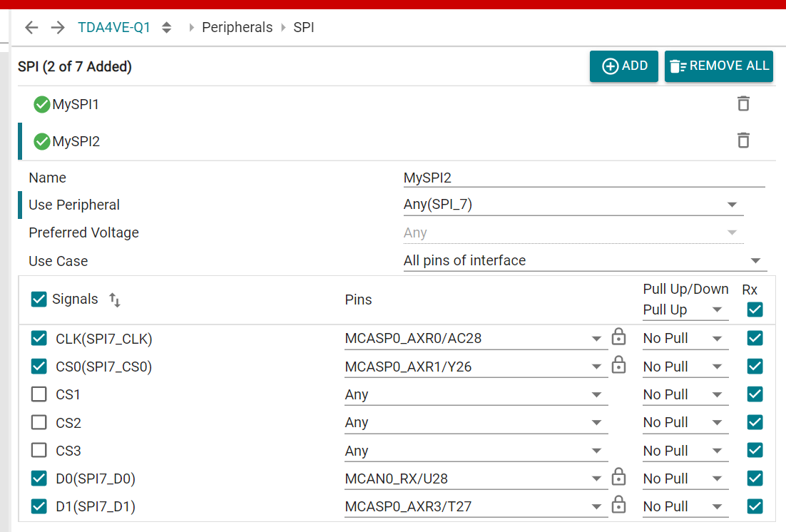The image size is (786, 532).
Task: Sort signals with the up-down arrows icon
Action: pos(115,300)
